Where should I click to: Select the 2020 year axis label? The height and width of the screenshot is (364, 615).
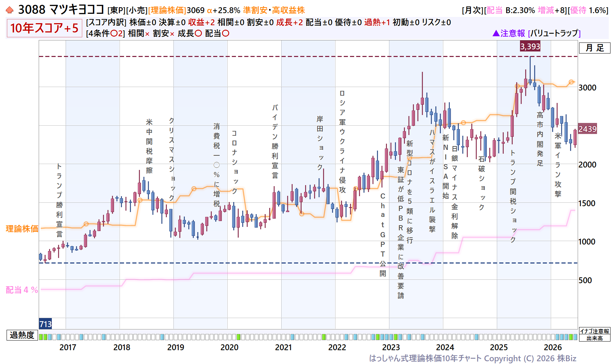click(x=229, y=347)
